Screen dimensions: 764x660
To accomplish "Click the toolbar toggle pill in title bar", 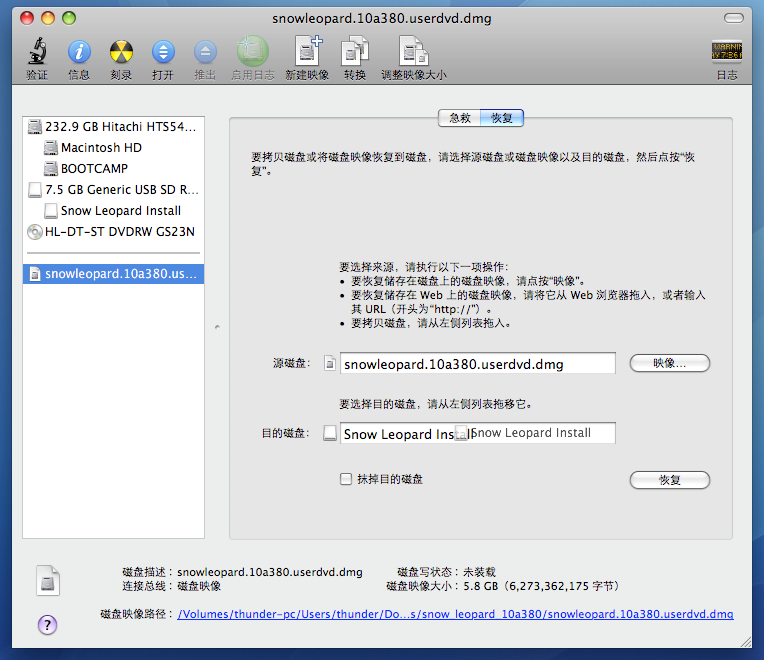I will (733, 19).
